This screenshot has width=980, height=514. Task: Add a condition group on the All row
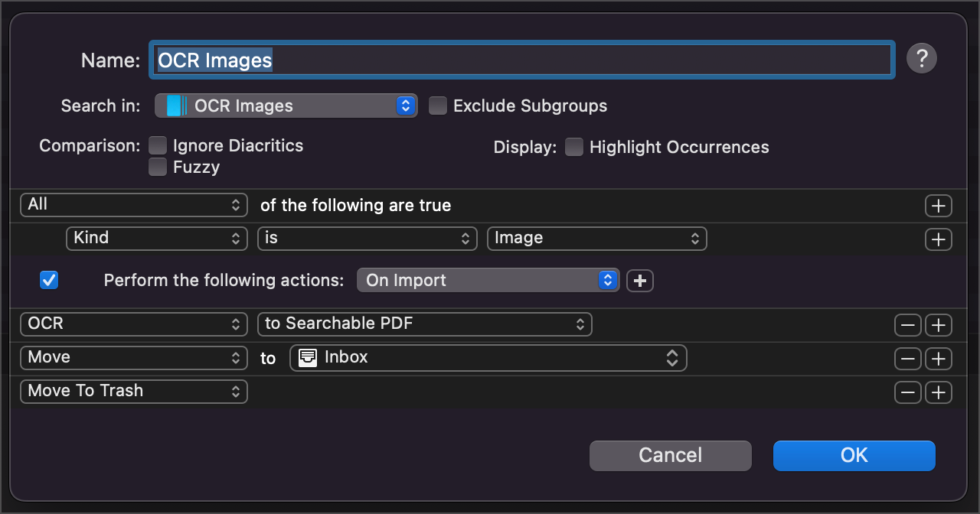pyautogui.click(x=938, y=205)
